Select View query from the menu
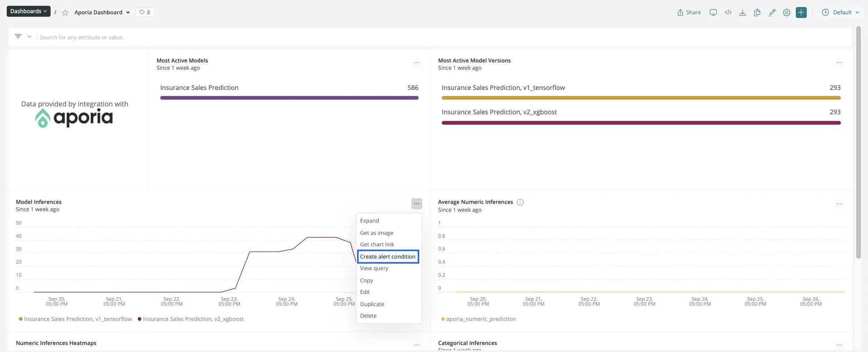This screenshot has width=868, height=352. 389,268
